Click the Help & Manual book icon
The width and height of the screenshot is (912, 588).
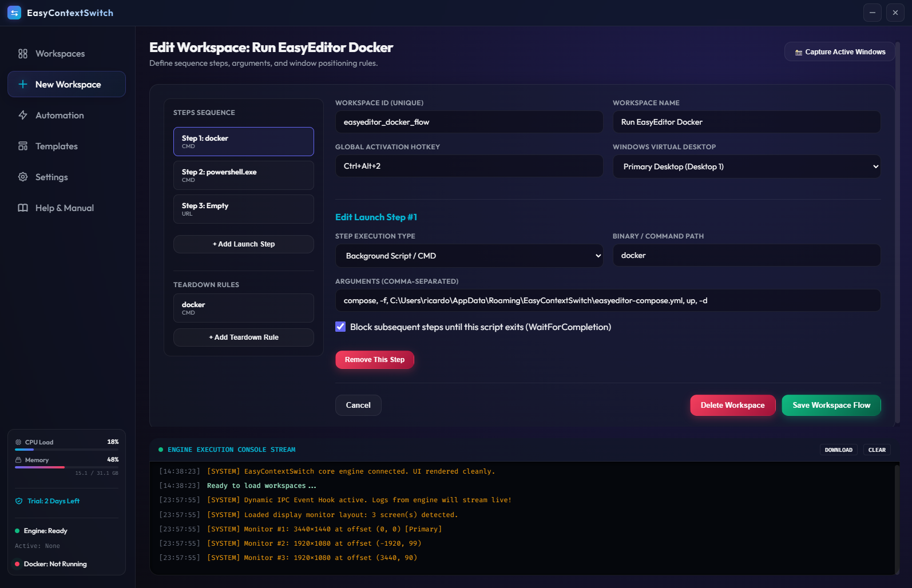tap(23, 208)
